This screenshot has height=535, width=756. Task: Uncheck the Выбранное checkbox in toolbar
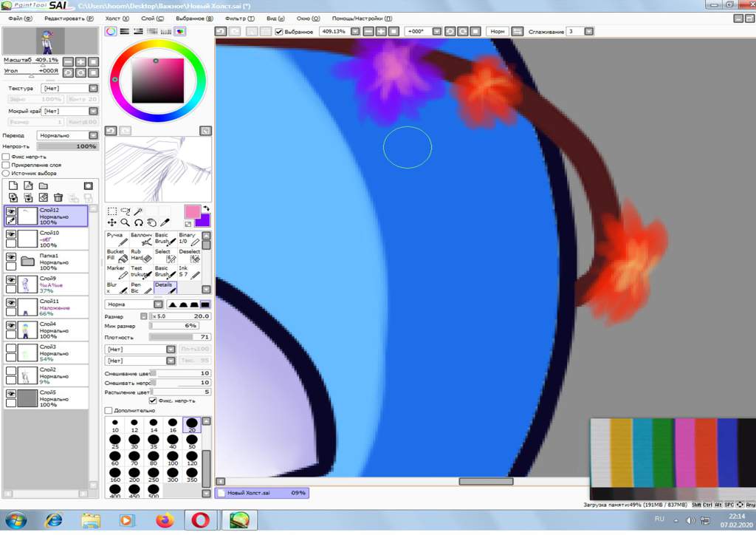279,32
